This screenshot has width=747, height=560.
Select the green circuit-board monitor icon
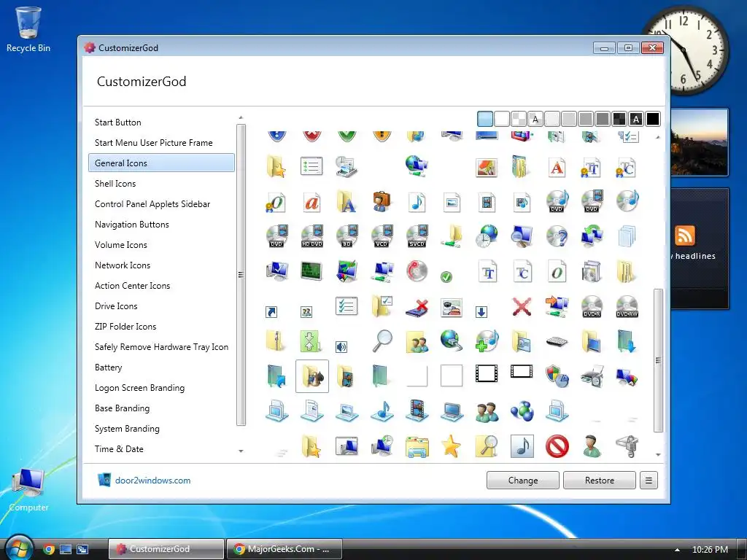pos(312,271)
